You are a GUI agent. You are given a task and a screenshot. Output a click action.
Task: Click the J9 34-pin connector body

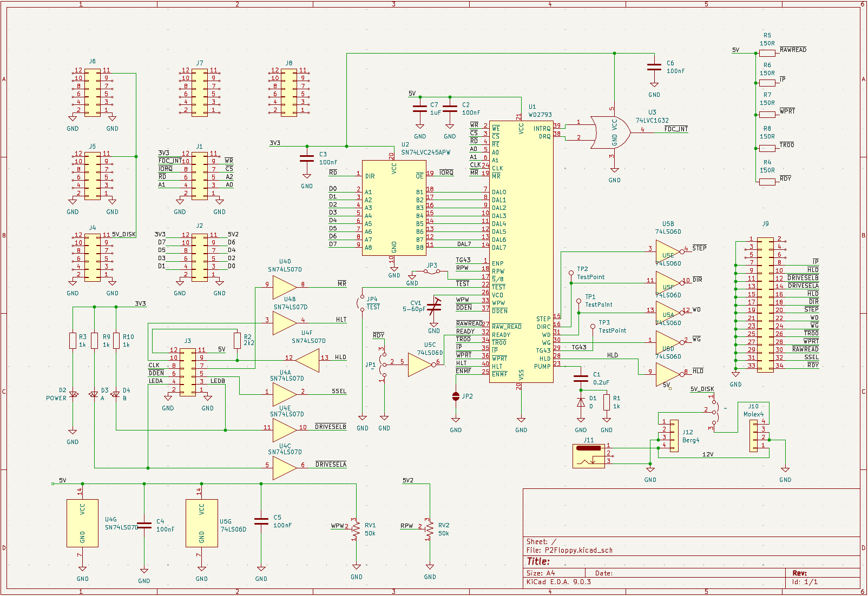coord(765,305)
